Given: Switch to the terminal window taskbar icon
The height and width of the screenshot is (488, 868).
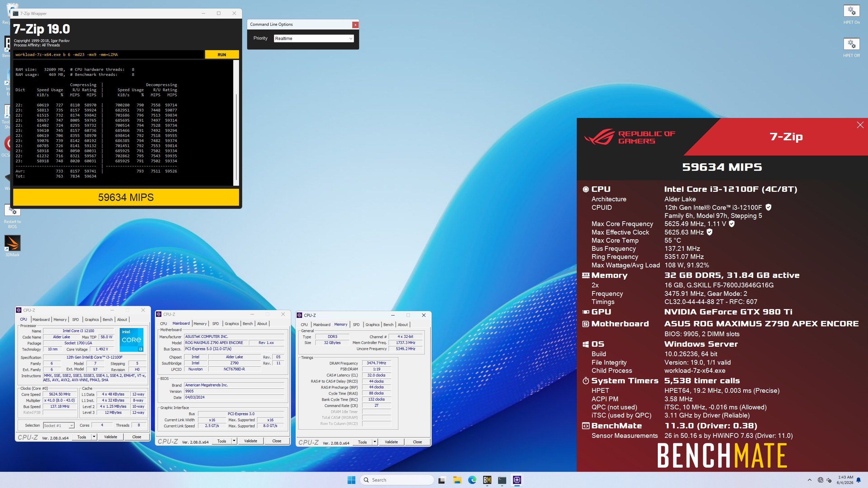Looking at the screenshot, I should (502, 480).
